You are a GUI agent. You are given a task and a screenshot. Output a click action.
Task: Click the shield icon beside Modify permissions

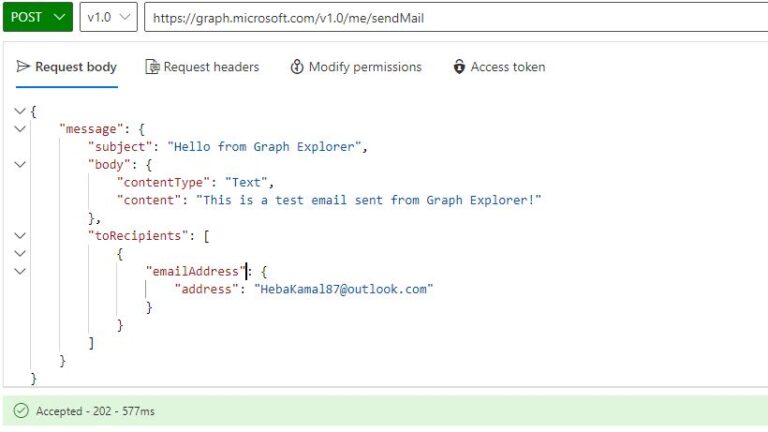tap(297, 67)
